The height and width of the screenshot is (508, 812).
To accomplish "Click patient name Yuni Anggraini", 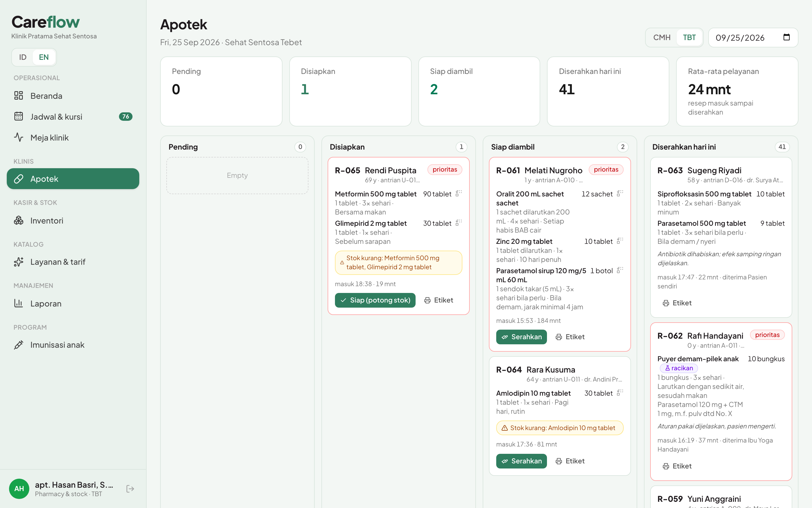I will (714, 499).
